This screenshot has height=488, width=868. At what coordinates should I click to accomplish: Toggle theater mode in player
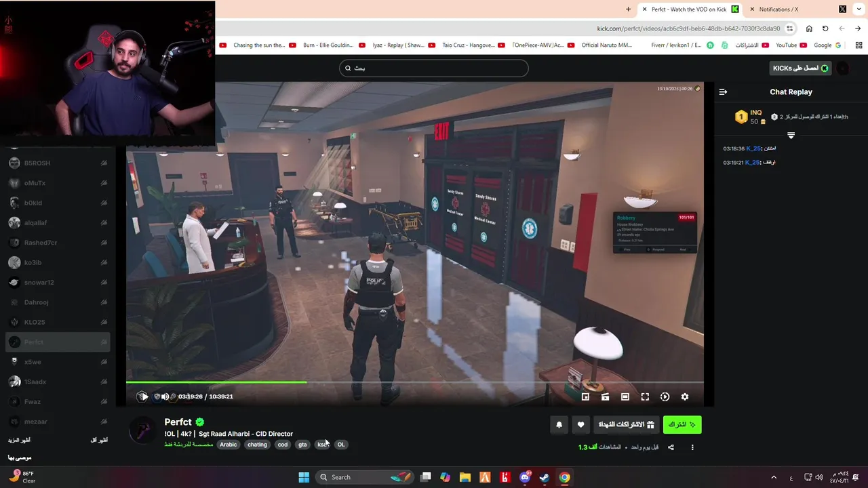625,396
